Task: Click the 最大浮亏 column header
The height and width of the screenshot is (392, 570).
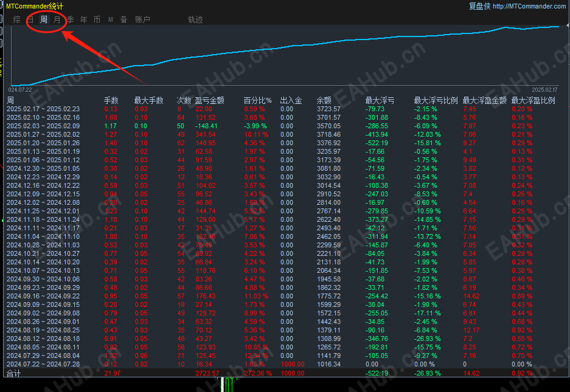Action: (x=380, y=101)
